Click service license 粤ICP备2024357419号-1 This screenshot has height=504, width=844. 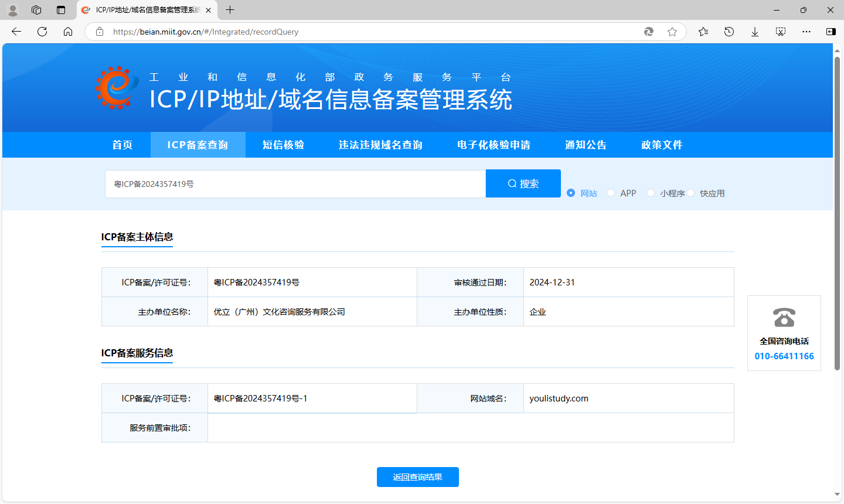[261, 399]
